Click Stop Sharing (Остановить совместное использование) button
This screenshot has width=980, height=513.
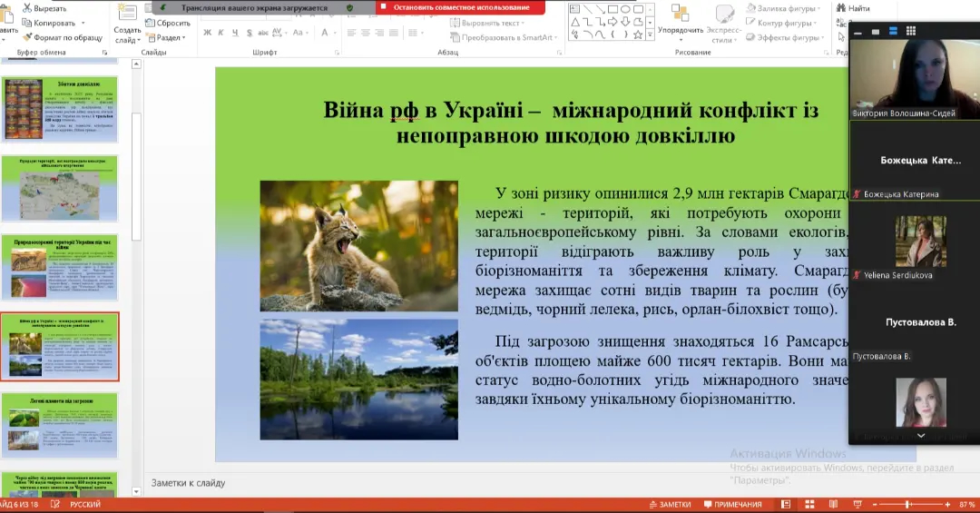click(x=460, y=7)
